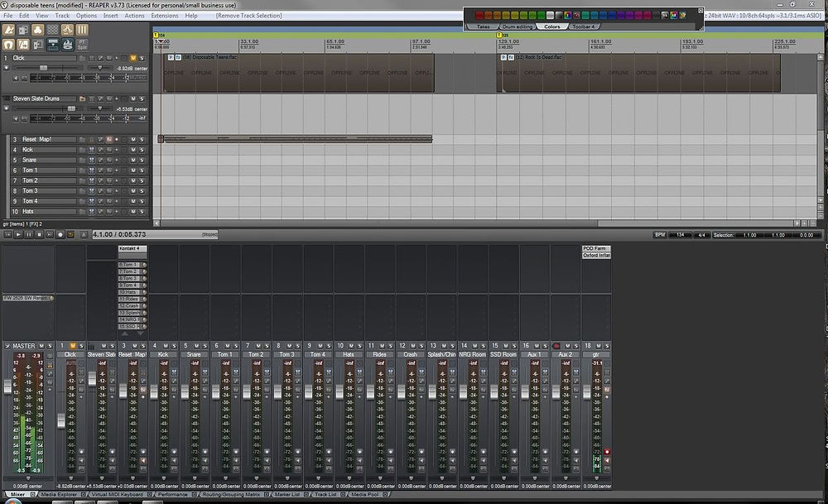Click the dark down-arrow toolbar icon
828x504 pixels.
pyautogui.click(x=53, y=45)
